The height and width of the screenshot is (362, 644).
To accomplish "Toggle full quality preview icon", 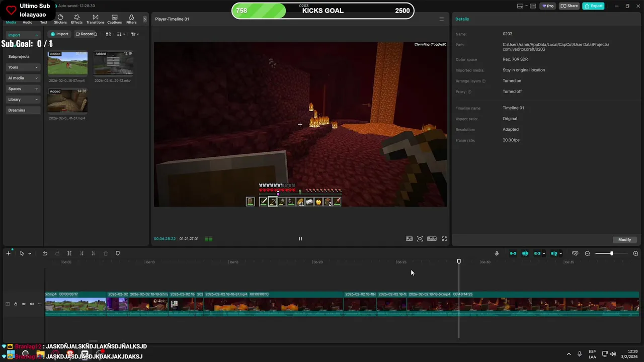I will [x=409, y=239].
